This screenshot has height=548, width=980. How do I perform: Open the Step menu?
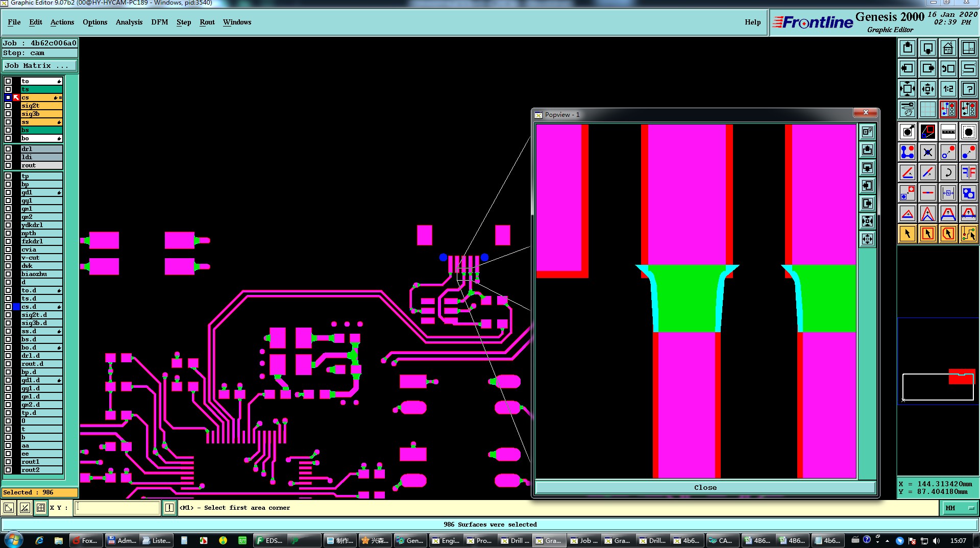point(184,22)
